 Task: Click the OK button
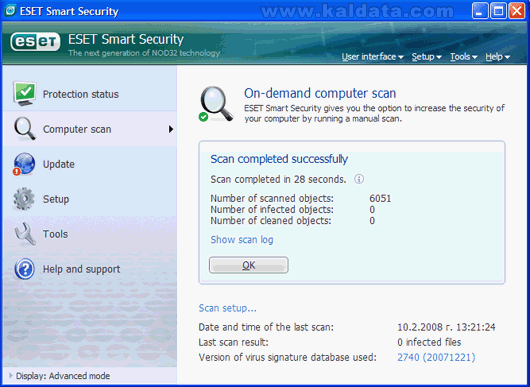[x=248, y=265]
